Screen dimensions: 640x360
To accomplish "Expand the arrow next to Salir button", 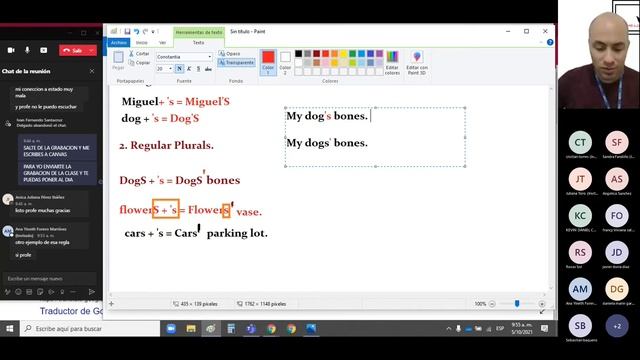I will pyautogui.click(x=92, y=50).
